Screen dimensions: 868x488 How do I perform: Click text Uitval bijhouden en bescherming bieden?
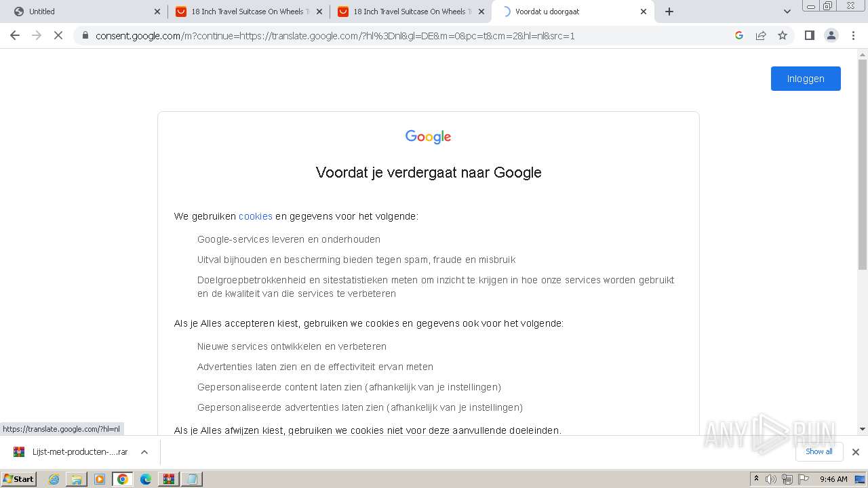[x=357, y=260]
